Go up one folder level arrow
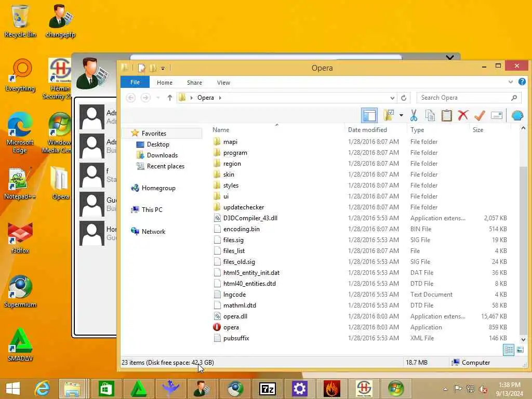This screenshot has width=532, height=399. point(170,98)
